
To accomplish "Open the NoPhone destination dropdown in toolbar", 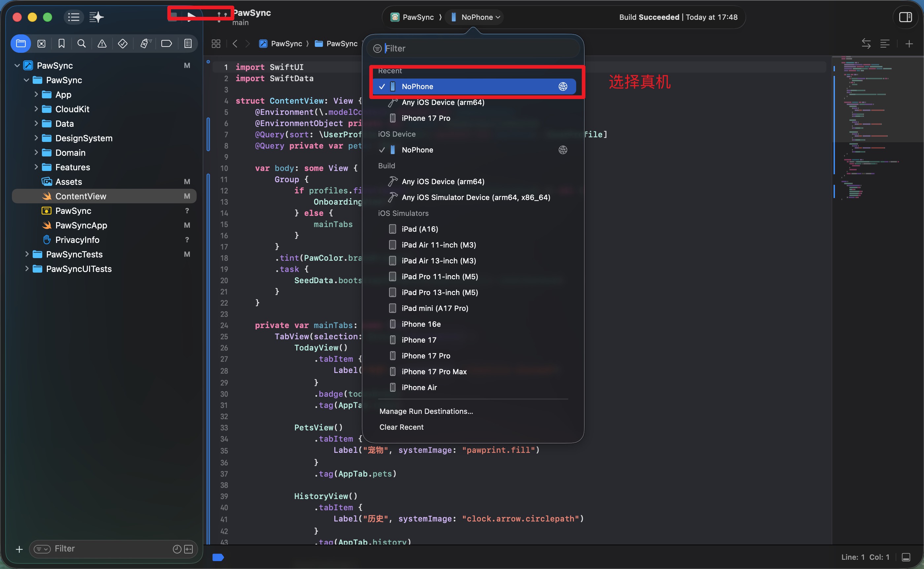I will click(x=475, y=17).
